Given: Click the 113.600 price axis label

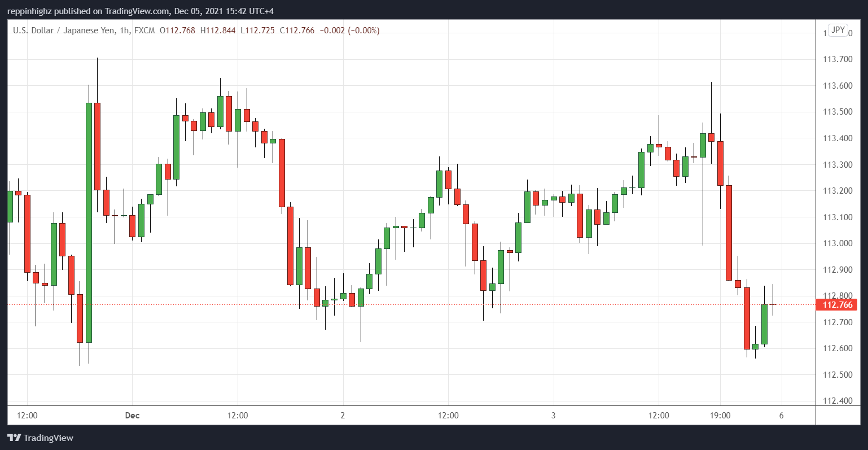Looking at the screenshot, I should pos(838,86).
